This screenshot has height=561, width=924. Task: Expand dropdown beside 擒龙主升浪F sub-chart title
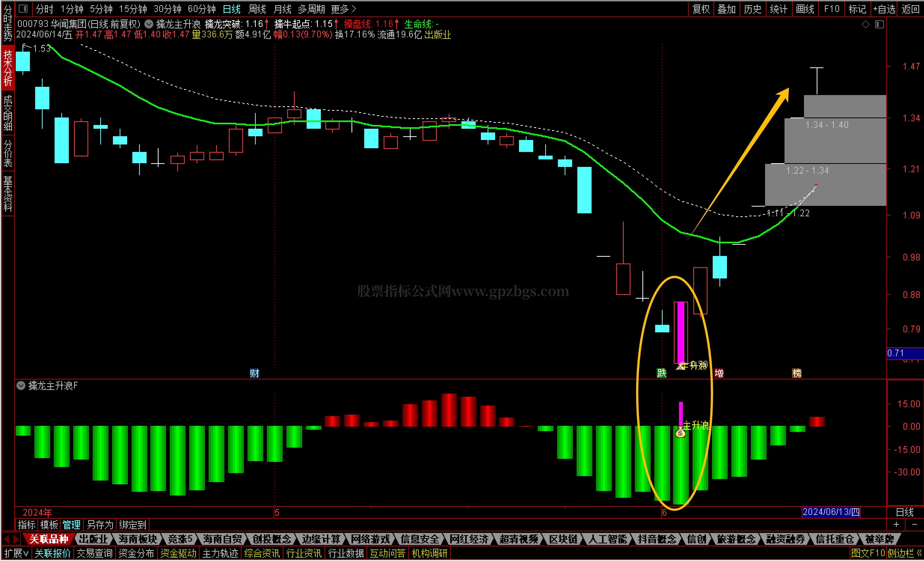21,386
